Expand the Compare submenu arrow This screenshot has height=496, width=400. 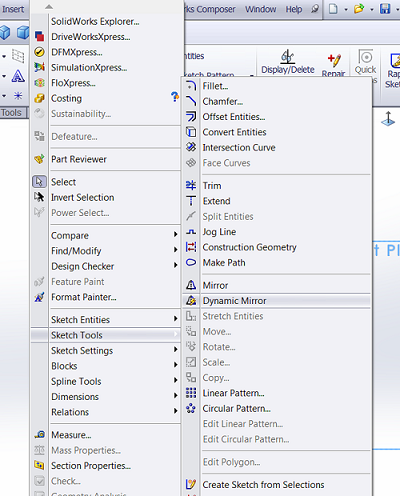[175, 234]
